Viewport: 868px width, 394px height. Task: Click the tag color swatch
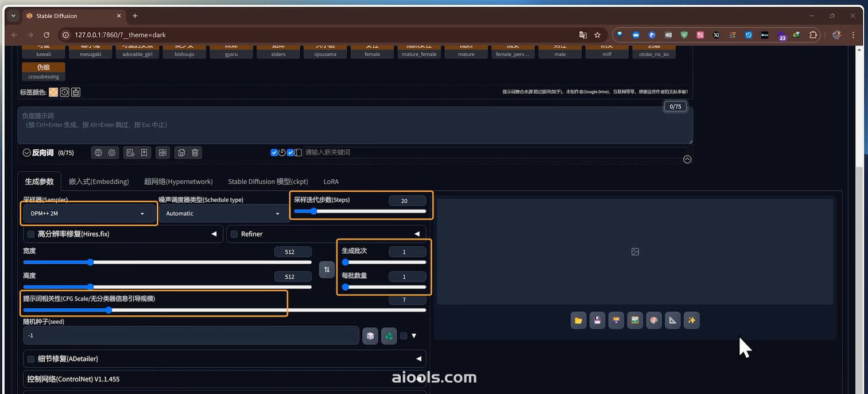tap(53, 92)
